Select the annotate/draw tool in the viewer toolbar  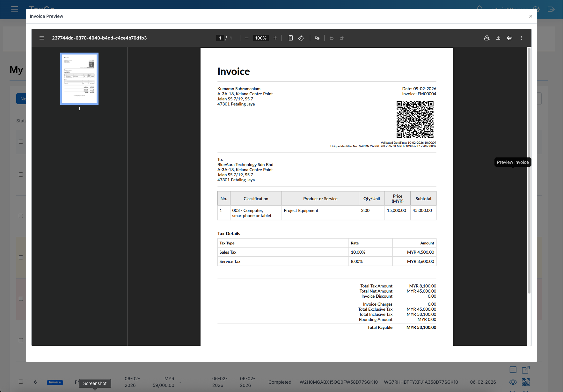(x=317, y=38)
